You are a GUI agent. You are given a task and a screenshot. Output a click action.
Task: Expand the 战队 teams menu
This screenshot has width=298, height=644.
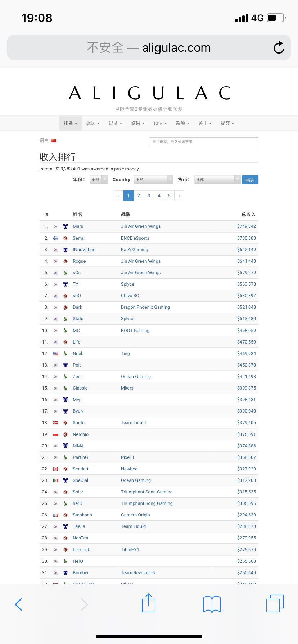pyautogui.click(x=93, y=123)
